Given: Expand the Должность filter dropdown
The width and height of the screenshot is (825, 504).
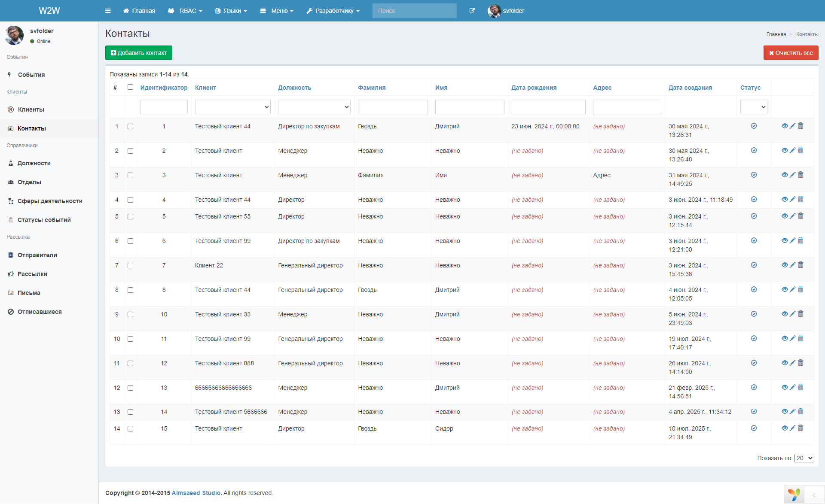Looking at the screenshot, I should 314,107.
